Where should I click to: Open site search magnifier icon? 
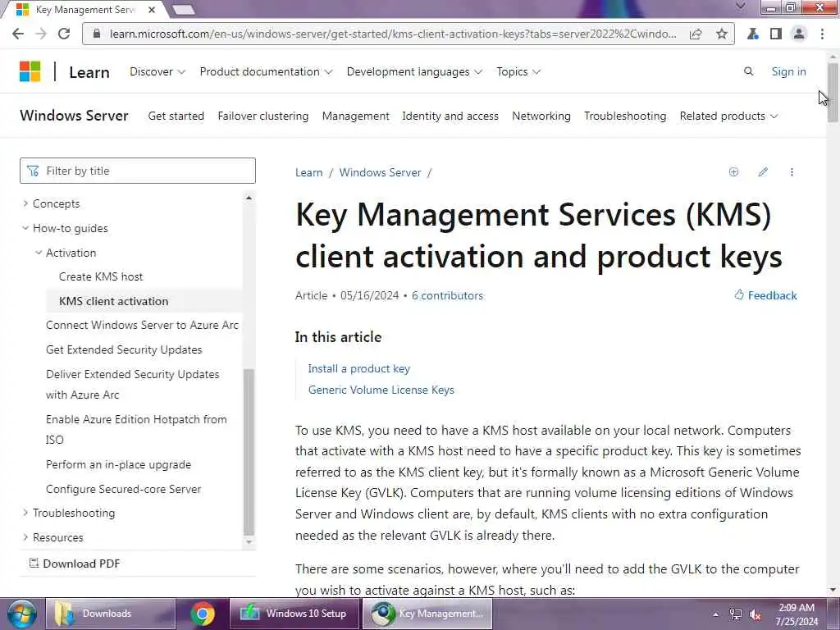point(748,71)
